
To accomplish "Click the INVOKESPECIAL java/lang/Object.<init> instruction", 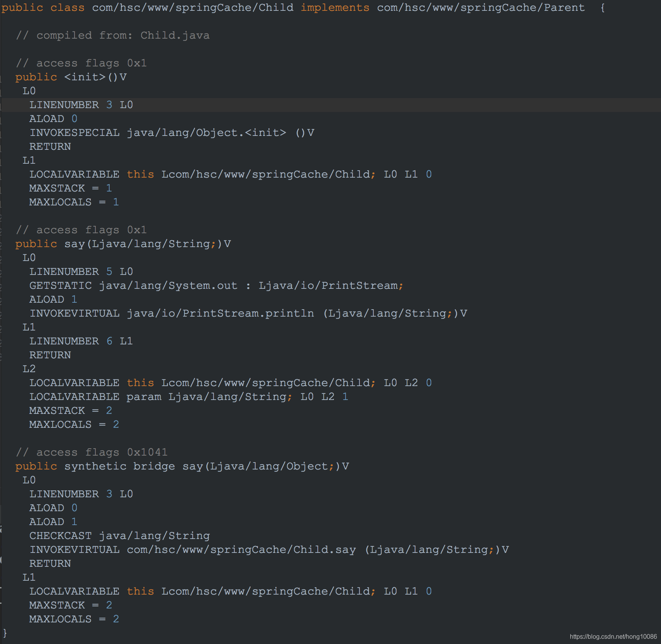I will [171, 132].
